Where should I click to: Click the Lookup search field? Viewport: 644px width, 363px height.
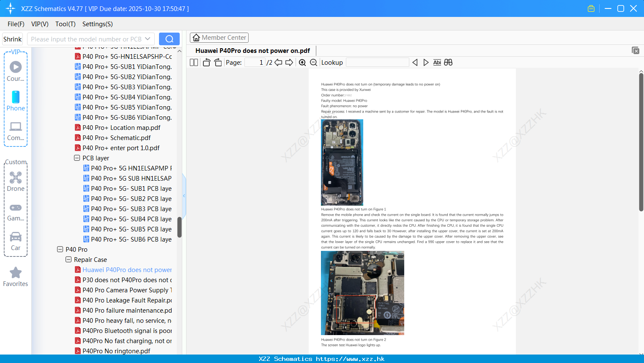click(378, 62)
